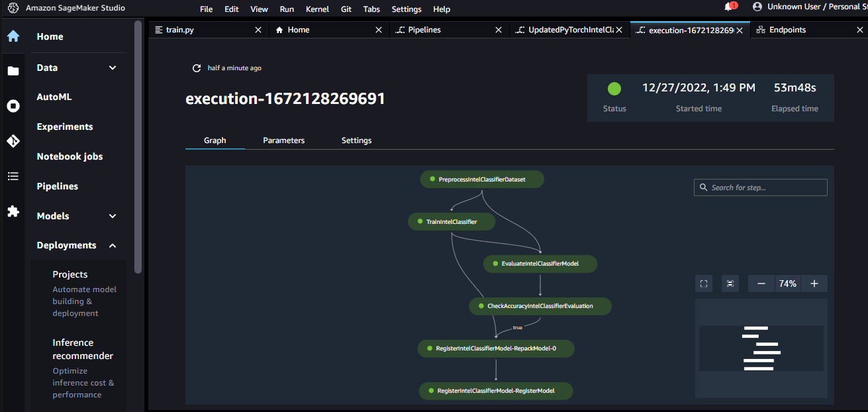Image resolution: width=868 pixels, height=412 pixels.
Task: Click the 12/27/2022, 1:49 PM started time
Action: 699,87
